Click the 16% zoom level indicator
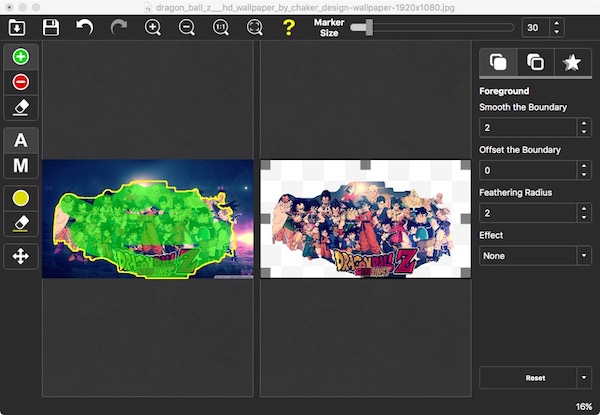This screenshot has height=415, width=600. pos(584,406)
